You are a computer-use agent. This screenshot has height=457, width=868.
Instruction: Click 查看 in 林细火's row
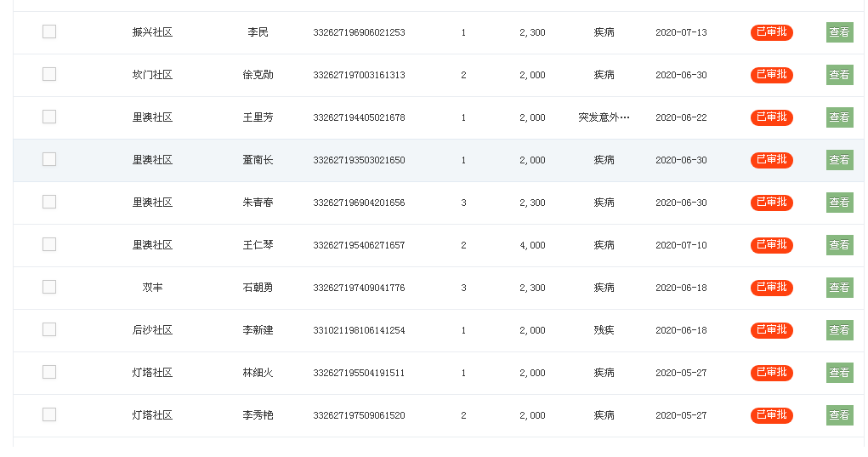[x=839, y=373]
